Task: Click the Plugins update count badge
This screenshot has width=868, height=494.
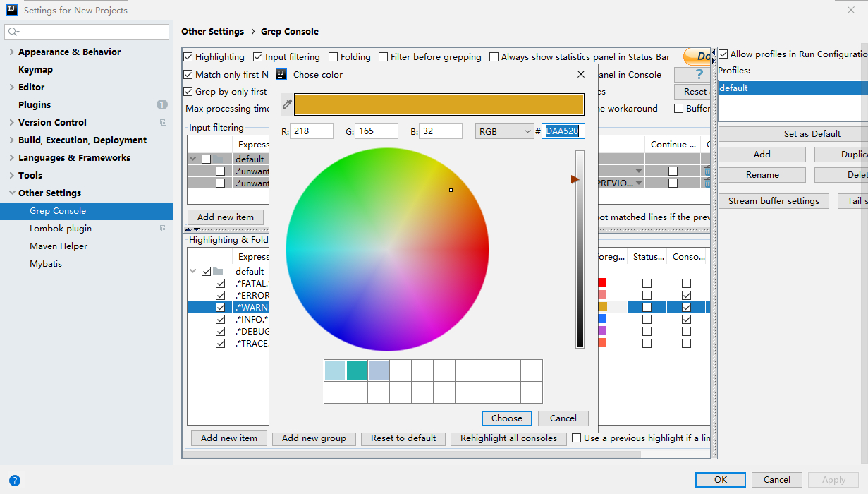Action: click(x=162, y=104)
